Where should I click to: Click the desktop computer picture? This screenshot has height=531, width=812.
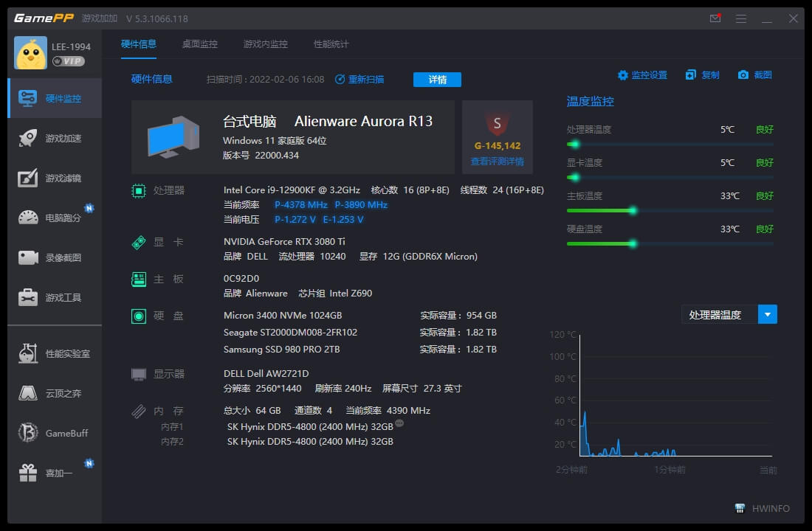coord(173,137)
